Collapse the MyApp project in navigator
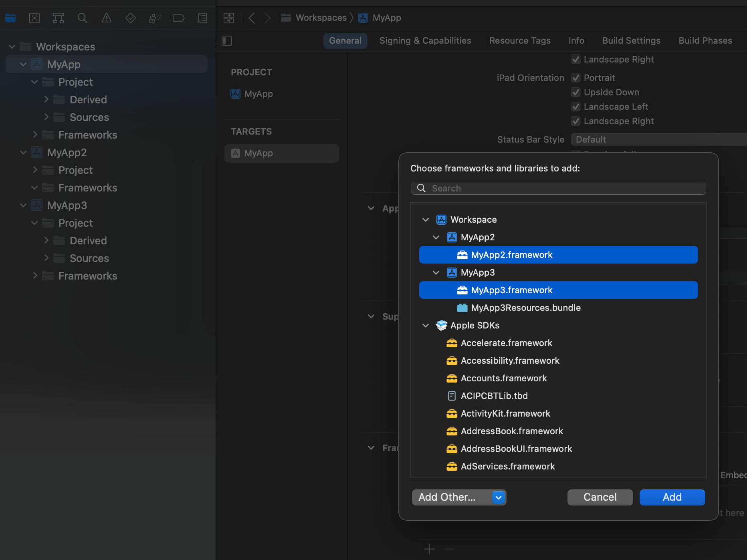The height and width of the screenshot is (560, 747). coord(23,64)
